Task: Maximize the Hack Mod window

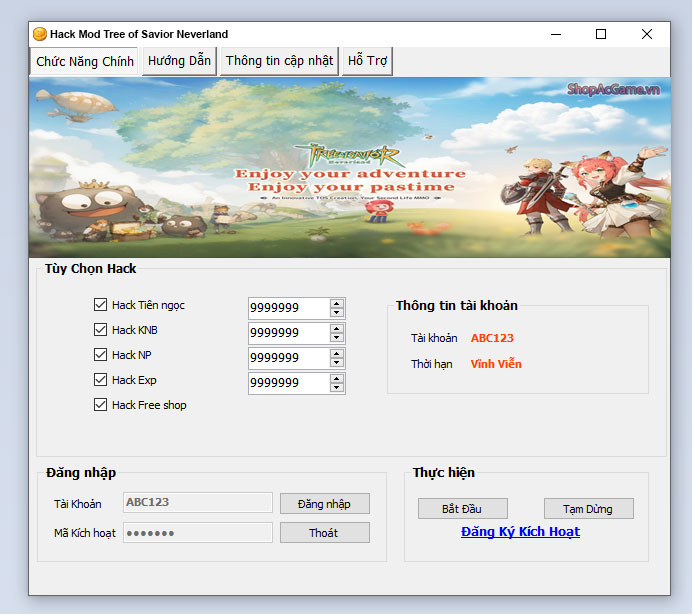Action: click(x=601, y=34)
